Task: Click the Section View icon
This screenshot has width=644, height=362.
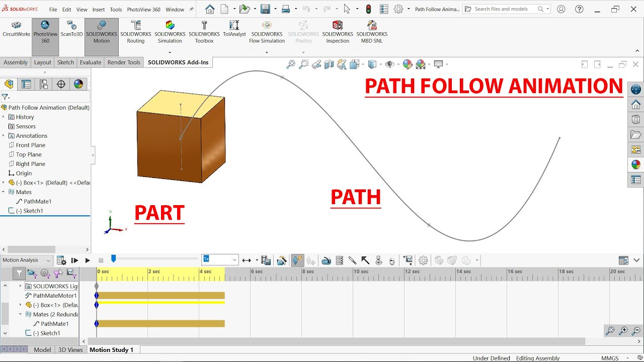Action: click(x=329, y=64)
